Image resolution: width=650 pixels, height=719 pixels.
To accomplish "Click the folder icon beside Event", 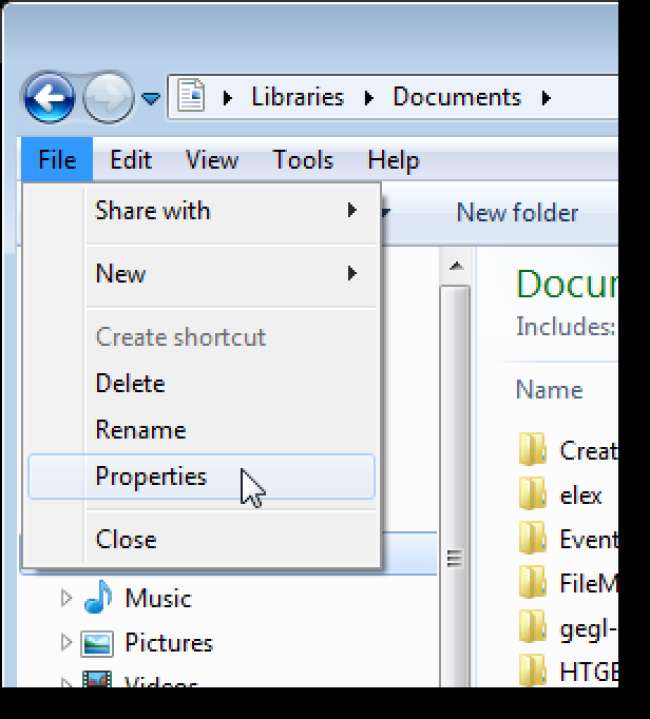I will (533, 538).
